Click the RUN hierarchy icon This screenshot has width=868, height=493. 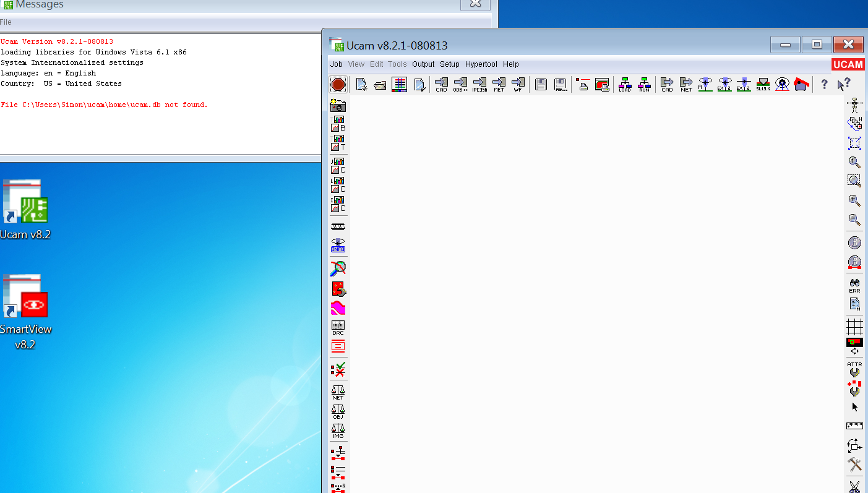click(644, 85)
